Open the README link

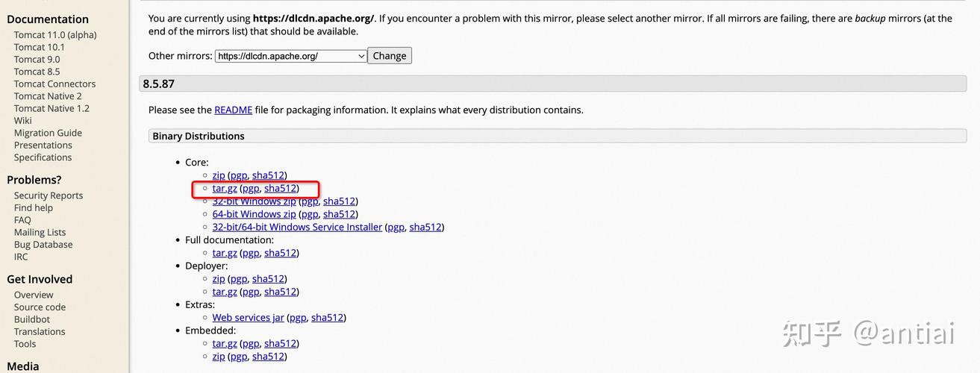coord(233,110)
